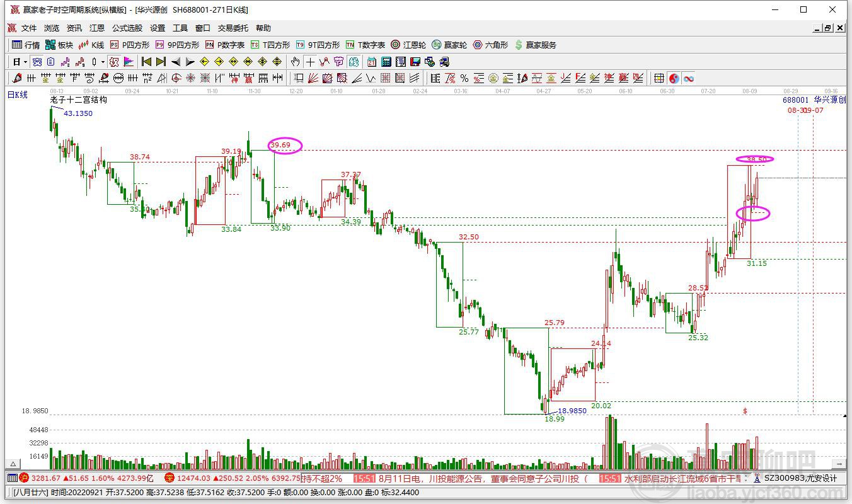Viewport: 852px width, 504px height.
Task: Open the 资讯 menu
Action: [74, 28]
